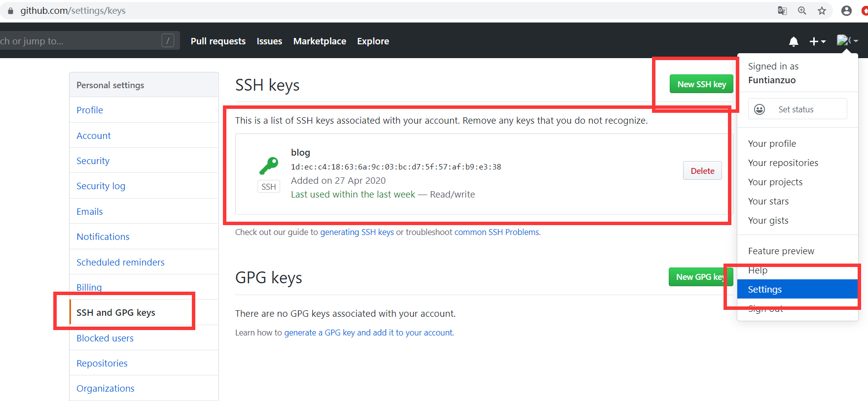Viewport: 868px width, 401px height.
Task: Select Help in user menu
Action: (758, 270)
